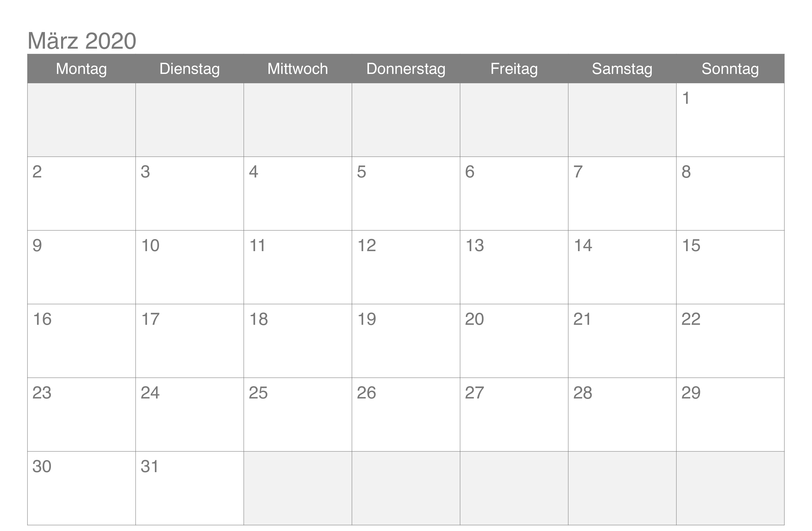Select the Montag column header
Viewport: 812px width, 531px height.
81,69
